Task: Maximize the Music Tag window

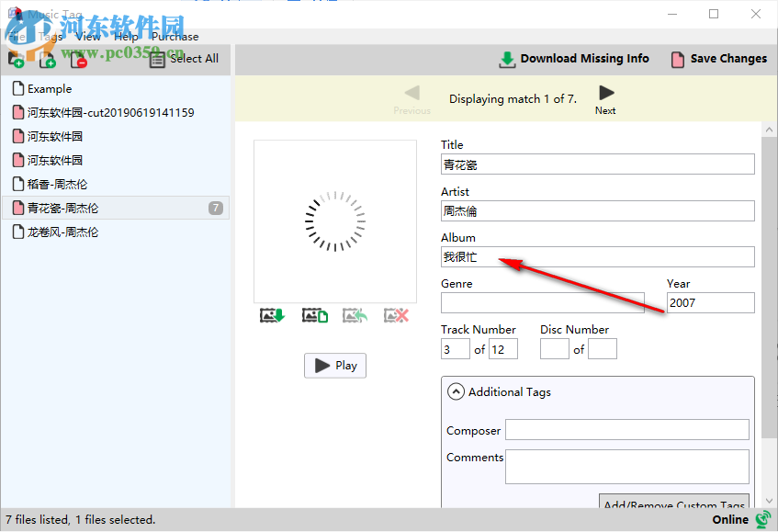Action: click(x=714, y=14)
